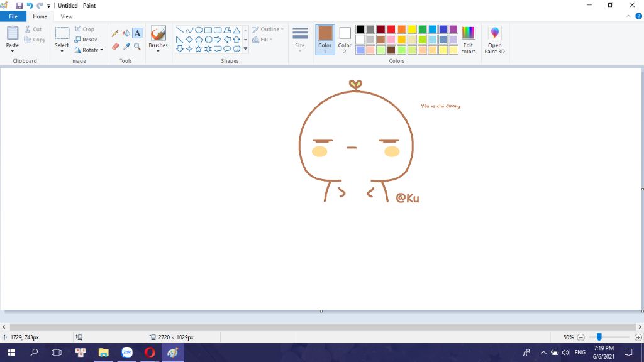
Task: Choose the Five-point star shape
Action: pos(199,49)
